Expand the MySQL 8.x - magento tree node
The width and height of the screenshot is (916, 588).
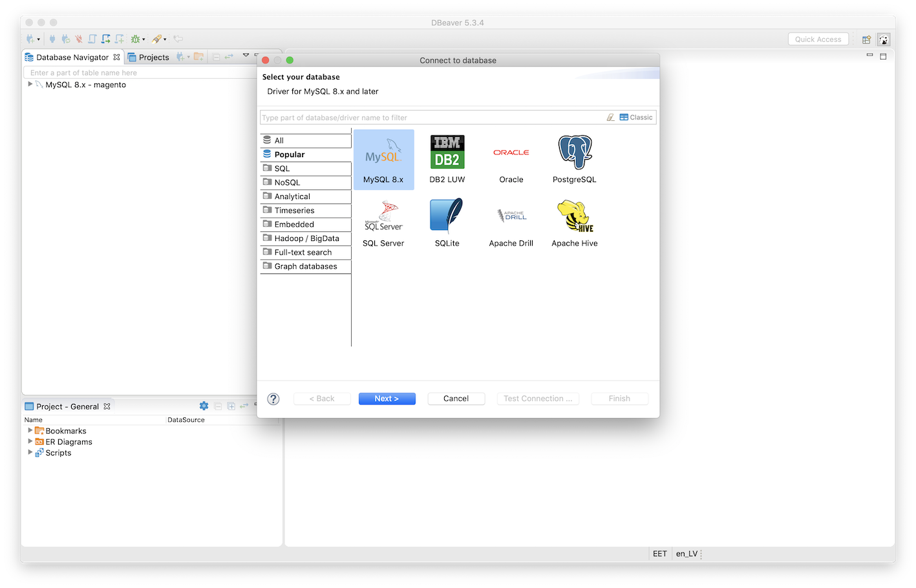(x=30, y=85)
